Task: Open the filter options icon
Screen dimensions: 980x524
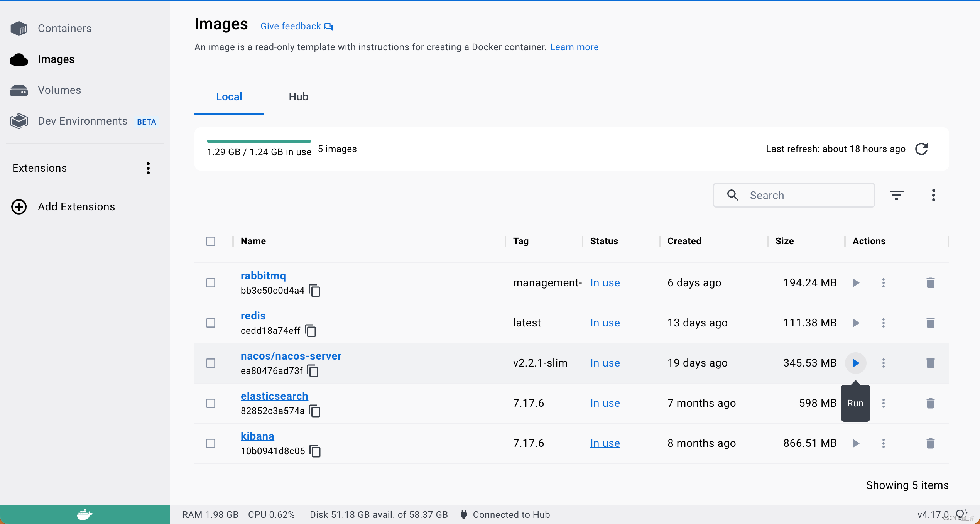Action: click(897, 195)
